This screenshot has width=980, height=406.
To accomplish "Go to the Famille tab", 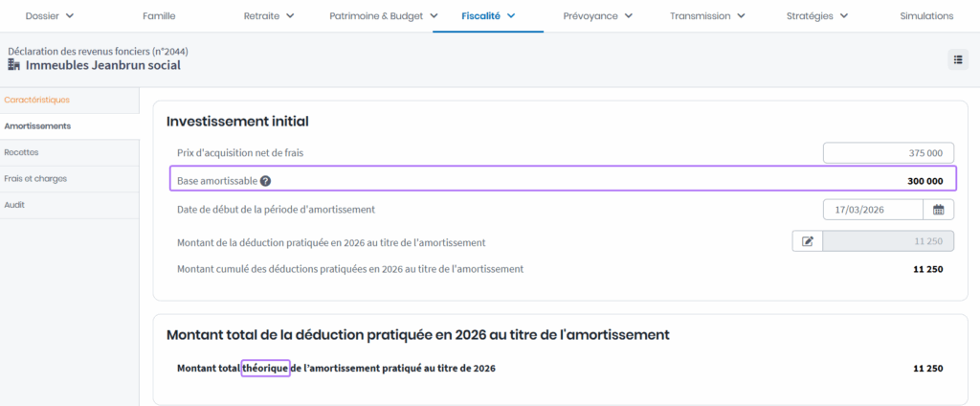I will [159, 16].
